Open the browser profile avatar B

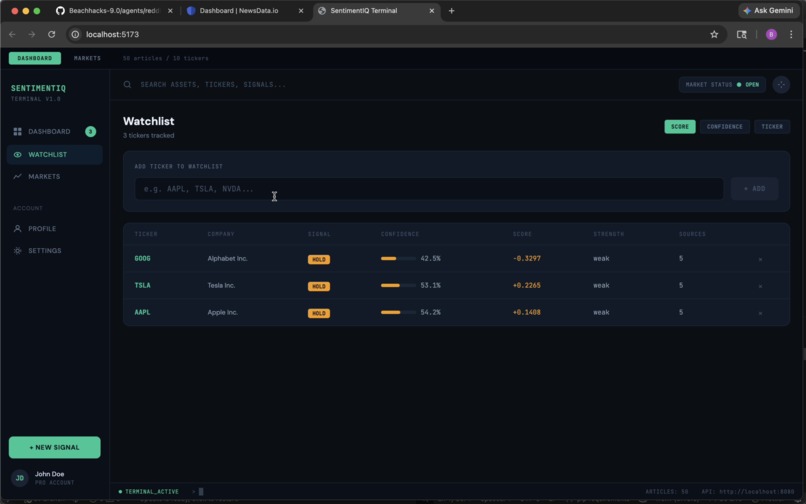[x=771, y=34]
